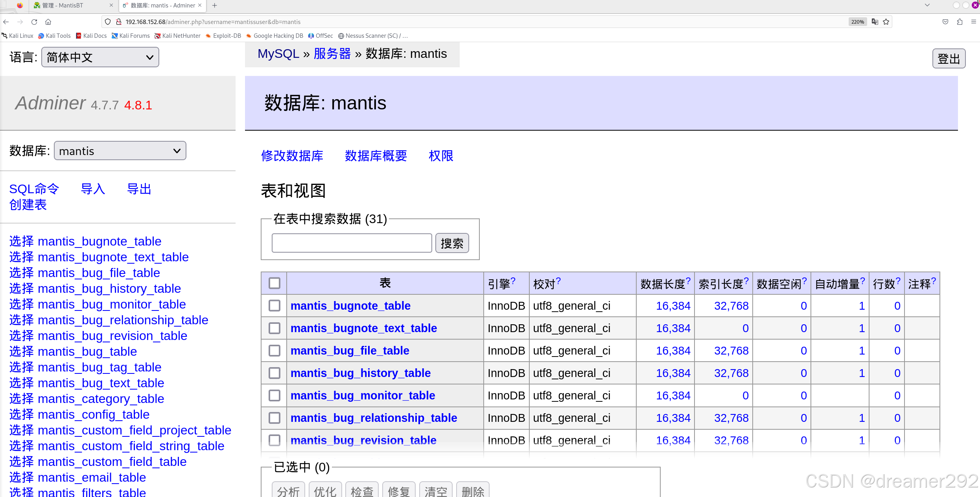The image size is (980, 497).
Task: Go to the browser home icon
Action: 48,22
